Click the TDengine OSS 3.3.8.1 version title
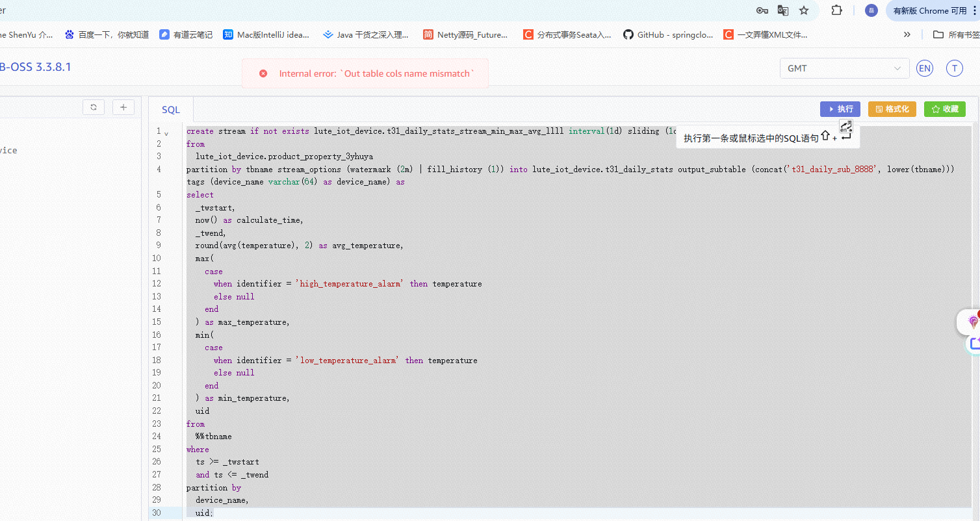The height and width of the screenshot is (521, 980). [x=35, y=67]
